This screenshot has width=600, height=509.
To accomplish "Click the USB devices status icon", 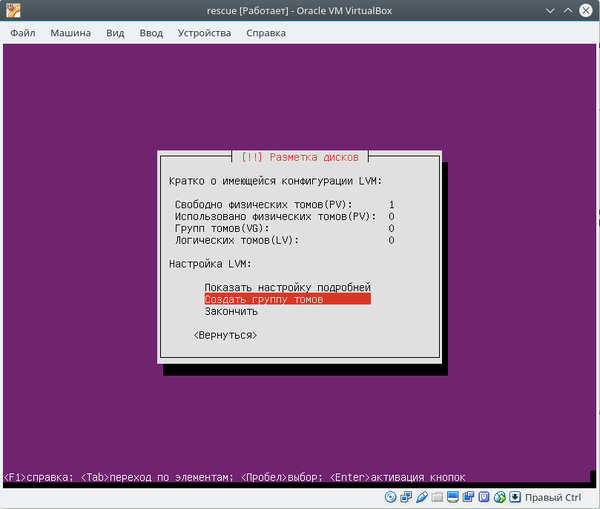I will 421,497.
